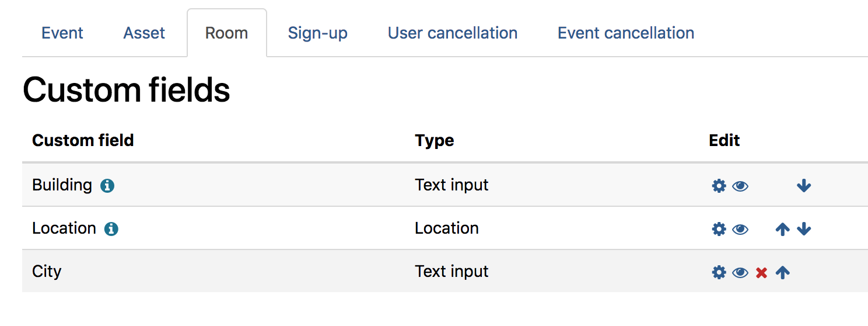The width and height of the screenshot is (868, 326).
Task: Switch to Event cancellation tab
Action: (x=626, y=33)
